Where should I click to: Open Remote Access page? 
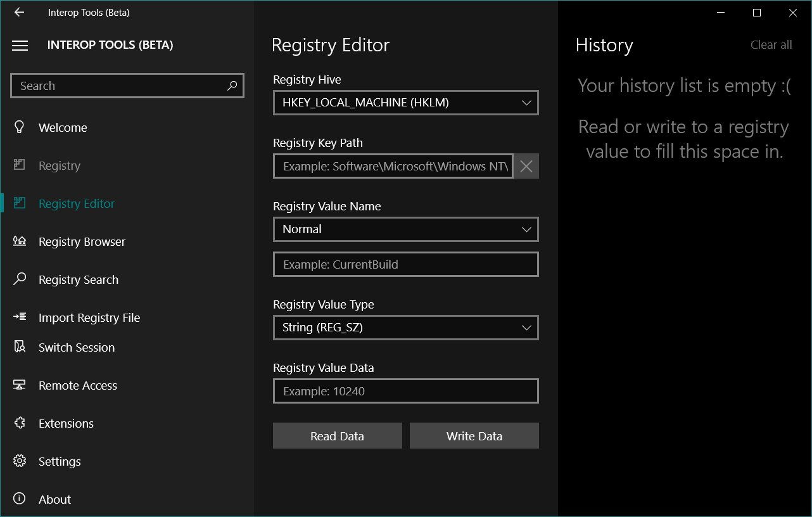(x=127, y=385)
